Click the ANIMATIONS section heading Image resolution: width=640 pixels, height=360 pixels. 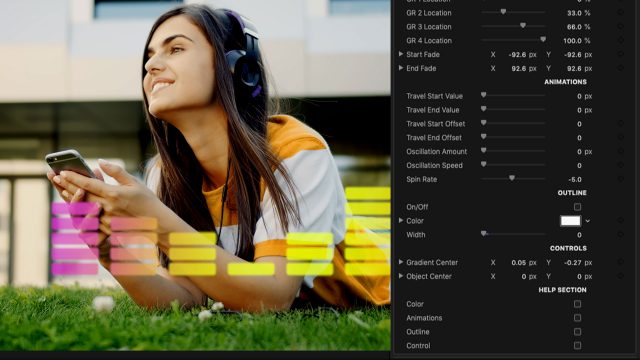tap(565, 82)
